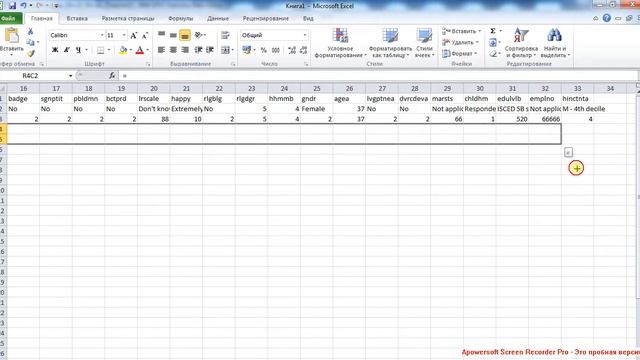The image size is (640, 360).
Task: Open the Help question mark icon
Action: tap(607, 18)
